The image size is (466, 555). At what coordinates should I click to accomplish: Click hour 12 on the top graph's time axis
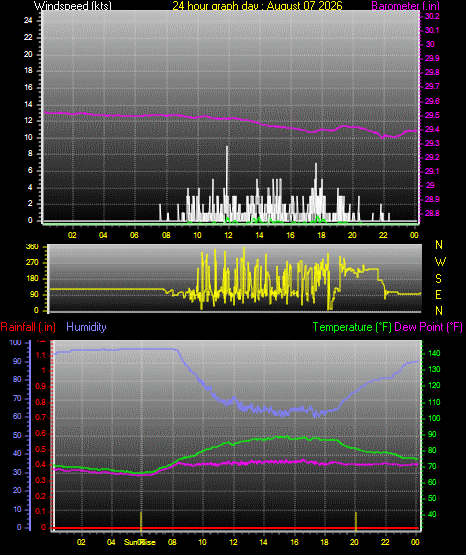click(x=228, y=235)
